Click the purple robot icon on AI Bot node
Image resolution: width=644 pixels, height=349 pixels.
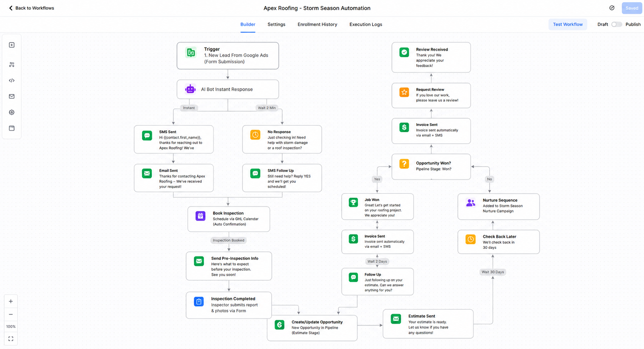(x=190, y=89)
